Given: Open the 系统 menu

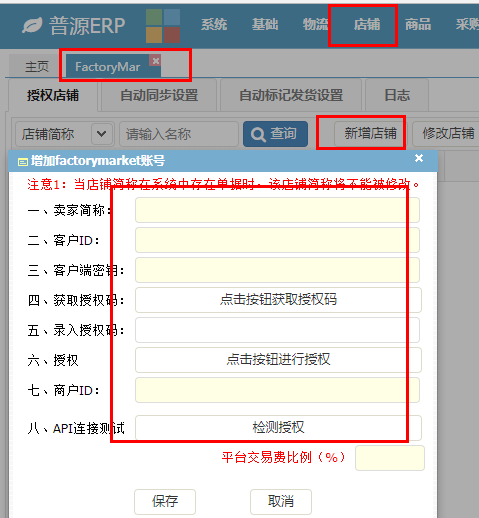Looking at the screenshot, I should pos(214,25).
